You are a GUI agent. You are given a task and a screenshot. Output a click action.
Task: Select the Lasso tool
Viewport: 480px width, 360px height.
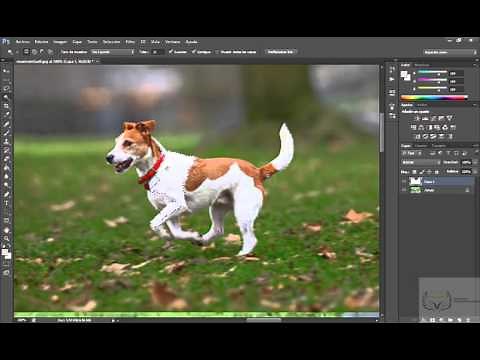point(6,88)
